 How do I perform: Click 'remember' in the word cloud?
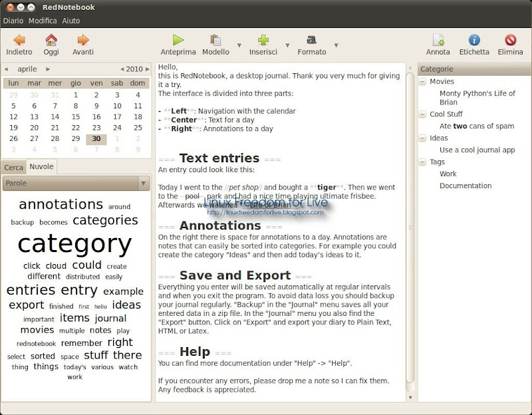pos(81,343)
